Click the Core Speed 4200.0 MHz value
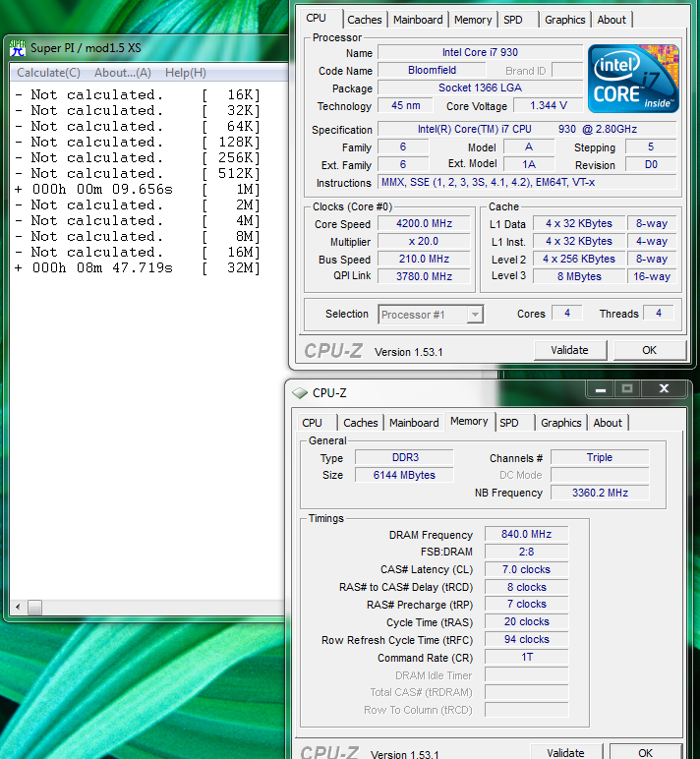 click(x=424, y=223)
